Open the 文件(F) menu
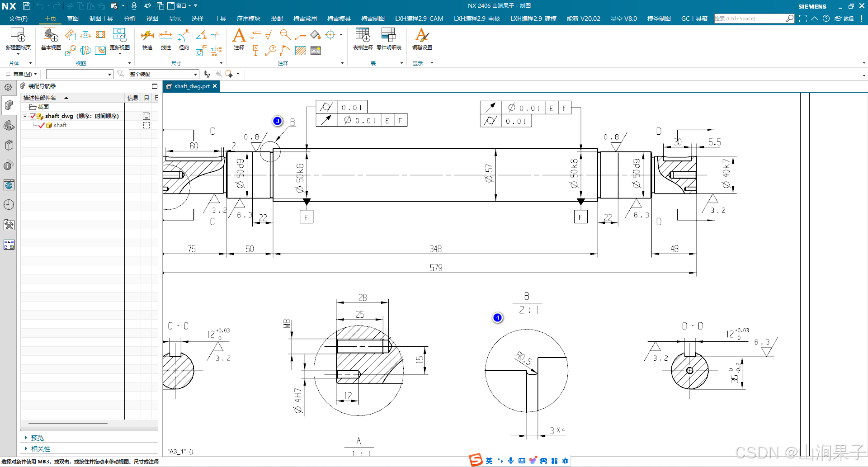 tap(18, 19)
